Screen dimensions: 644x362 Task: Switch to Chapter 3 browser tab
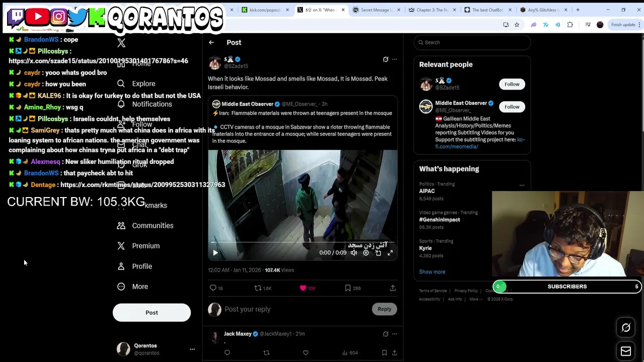(x=432, y=10)
